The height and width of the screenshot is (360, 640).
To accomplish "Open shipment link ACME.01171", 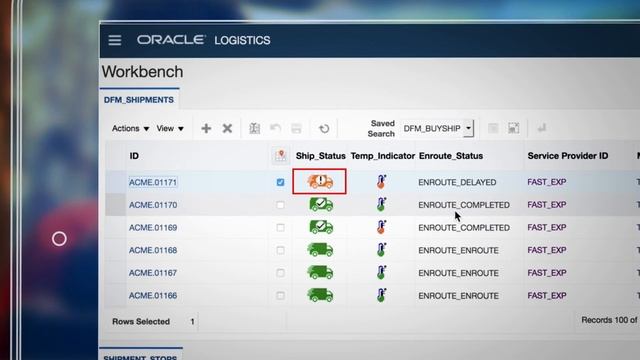I will 153,182.
